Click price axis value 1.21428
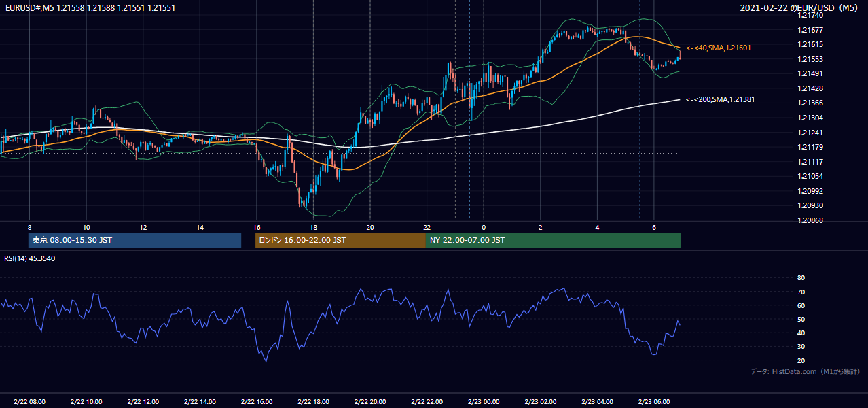This screenshot has width=868, height=408. pyautogui.click(x=810, y=88)
